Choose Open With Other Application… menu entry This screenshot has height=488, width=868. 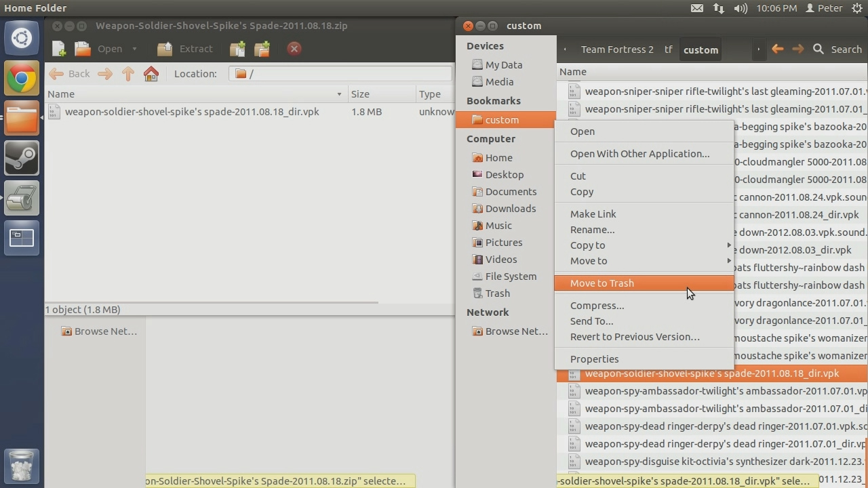644,154
